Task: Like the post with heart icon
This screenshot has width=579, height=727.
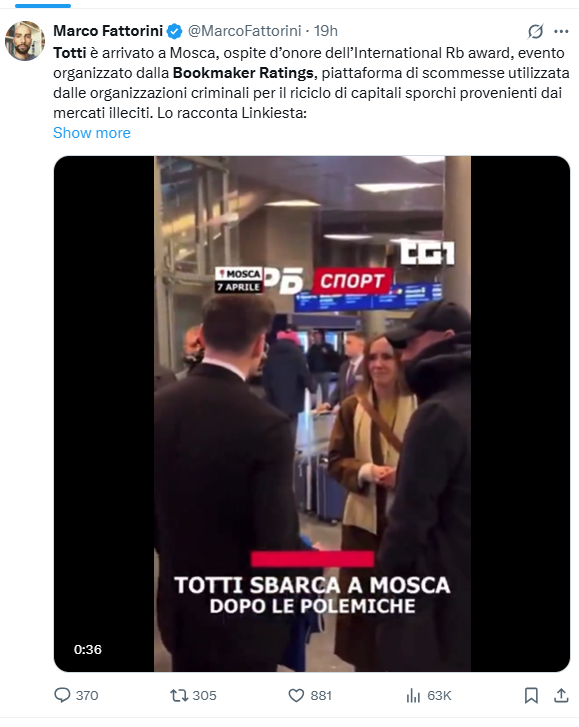Action: tap(296, 695)
